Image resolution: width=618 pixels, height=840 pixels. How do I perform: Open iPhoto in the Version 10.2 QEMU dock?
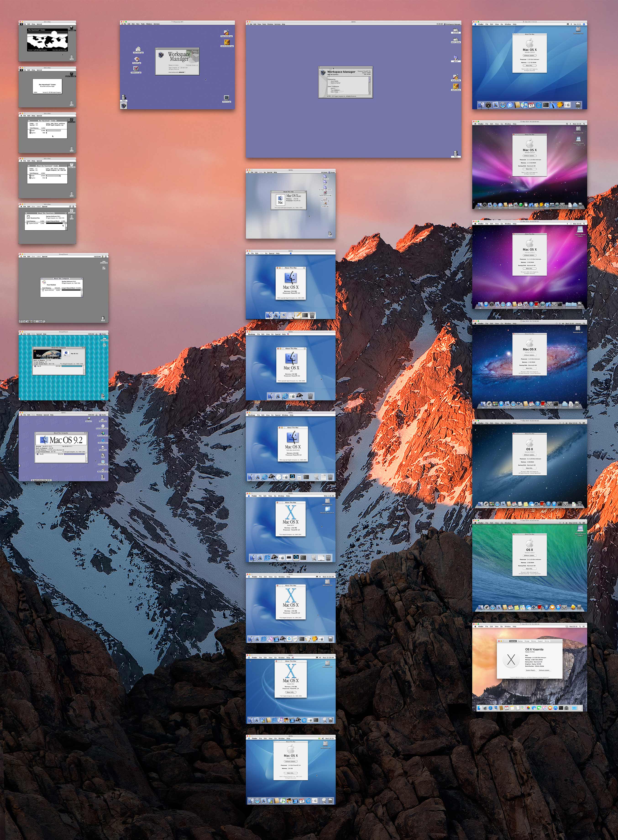pos(287,720)
